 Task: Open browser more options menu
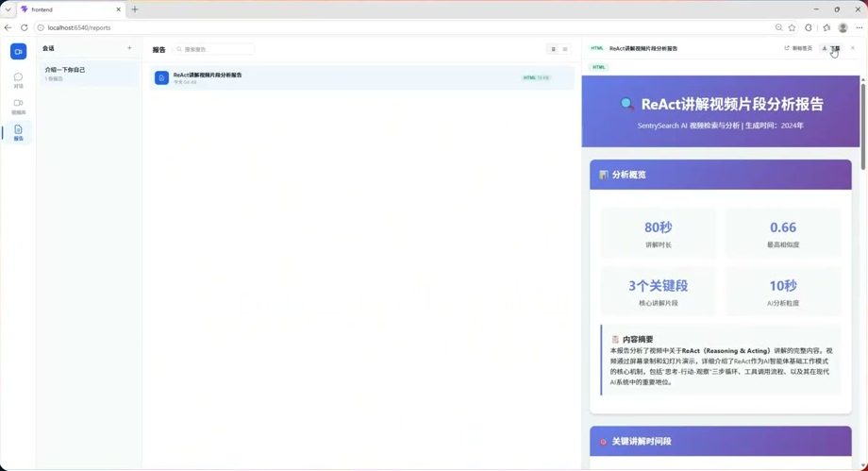(860, 27)
